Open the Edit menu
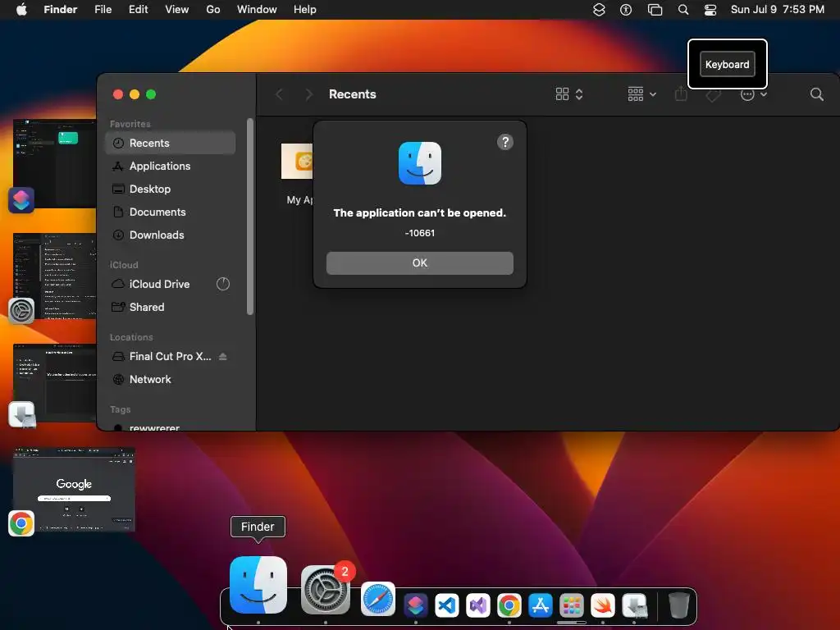Viewport: 840px width, 630px height. coord(138,9)
